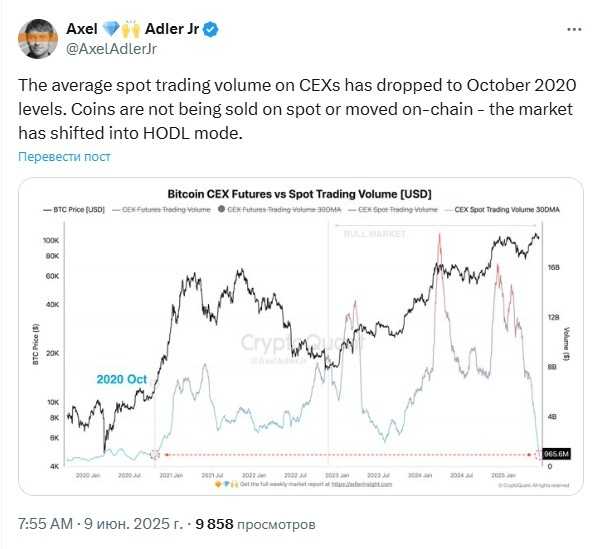Click the CryptoQuant watermark on the chart
The width and height of the screenshot is (600, 549).
(x=302, y=343)
